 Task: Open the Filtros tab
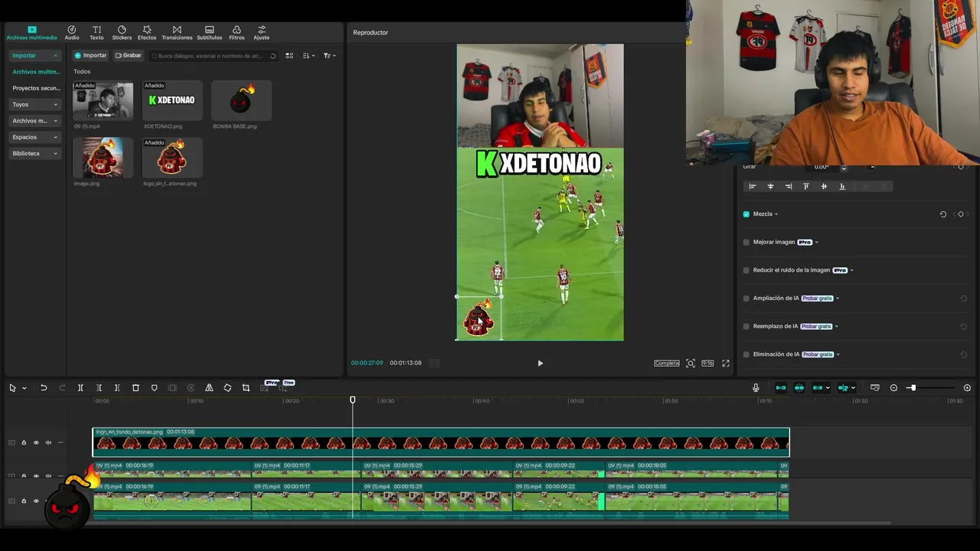[x=237, y=33]
